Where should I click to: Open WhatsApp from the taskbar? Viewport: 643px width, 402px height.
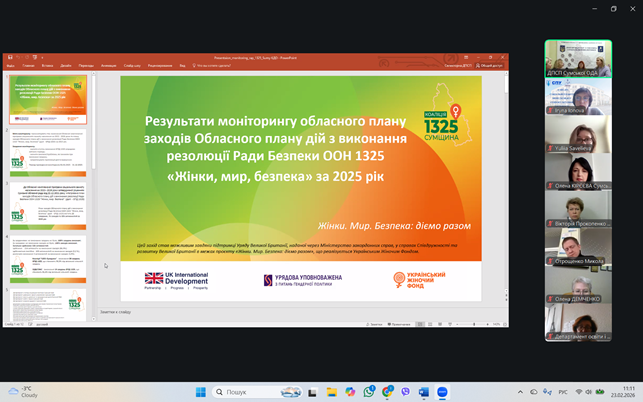point(369,392)
